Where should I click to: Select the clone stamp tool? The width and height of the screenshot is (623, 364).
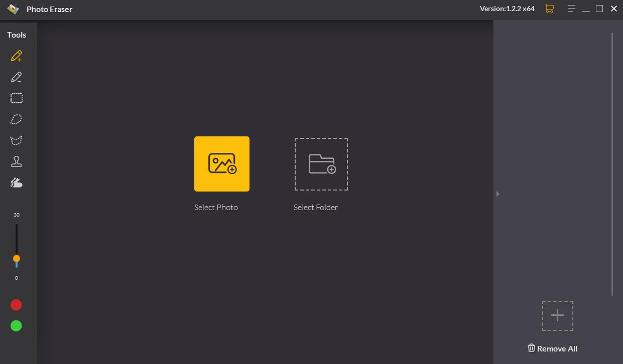(17, 161)
